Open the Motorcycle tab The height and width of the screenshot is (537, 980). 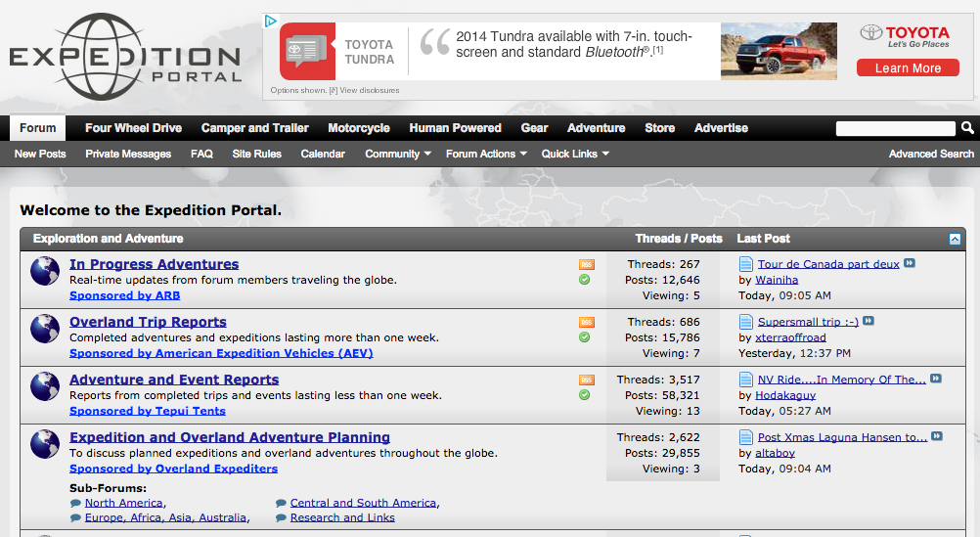click(358, 128)
